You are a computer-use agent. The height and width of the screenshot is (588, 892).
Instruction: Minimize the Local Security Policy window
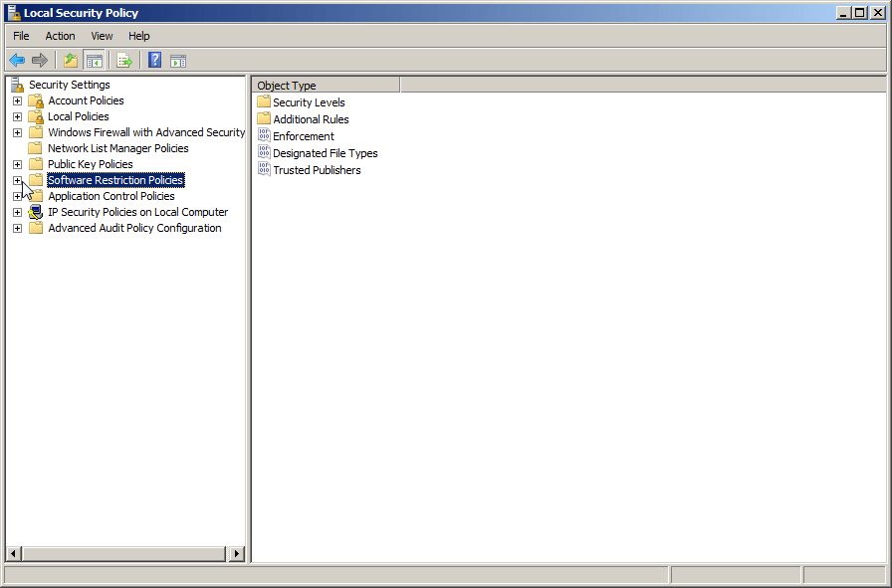(x=843, y=13)
